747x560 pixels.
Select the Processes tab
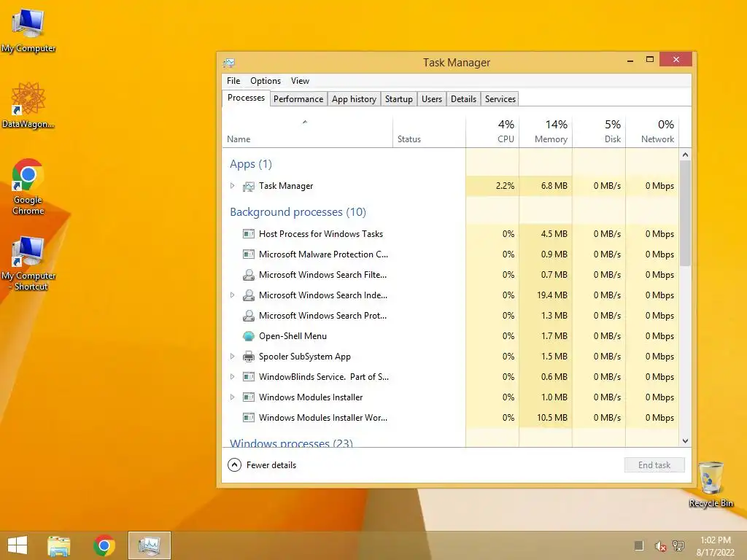[x=246, y=98]
